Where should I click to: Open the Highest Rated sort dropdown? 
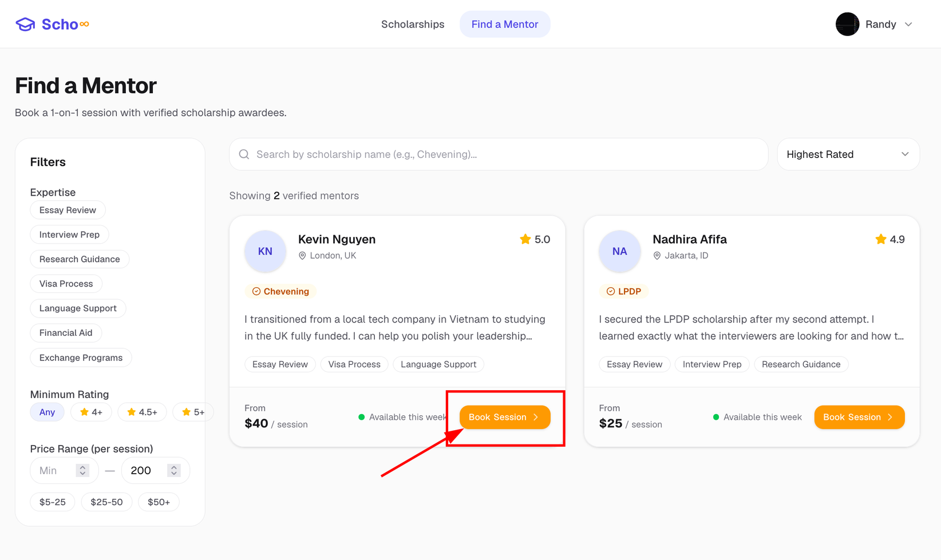[848, 154]
